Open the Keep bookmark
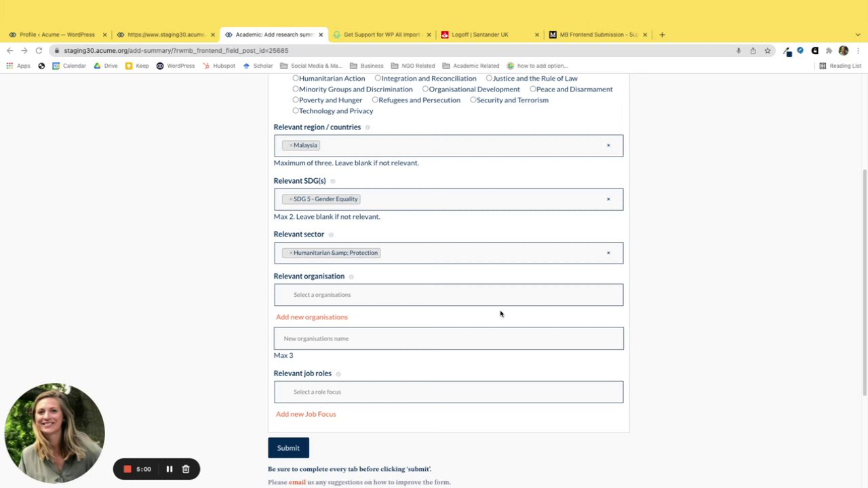 137,66
